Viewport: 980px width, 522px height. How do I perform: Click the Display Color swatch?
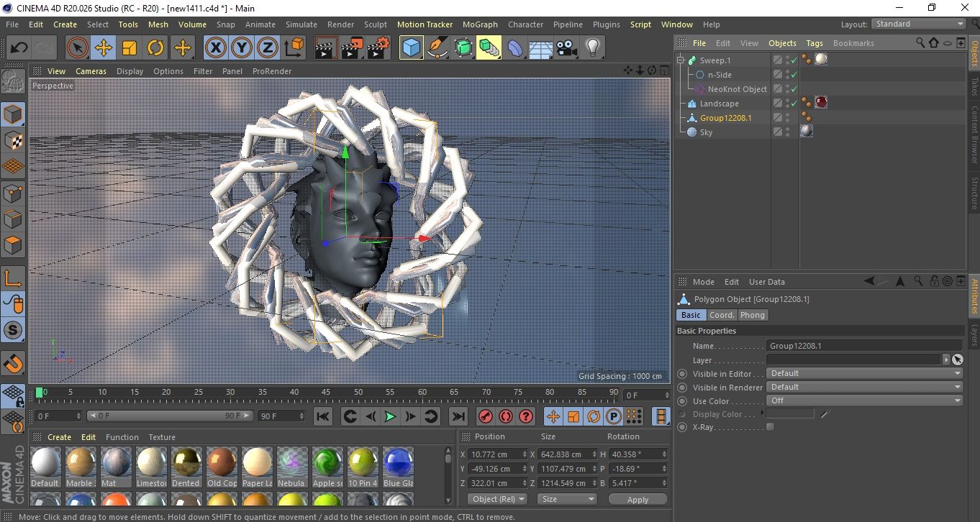click(790, 414)
